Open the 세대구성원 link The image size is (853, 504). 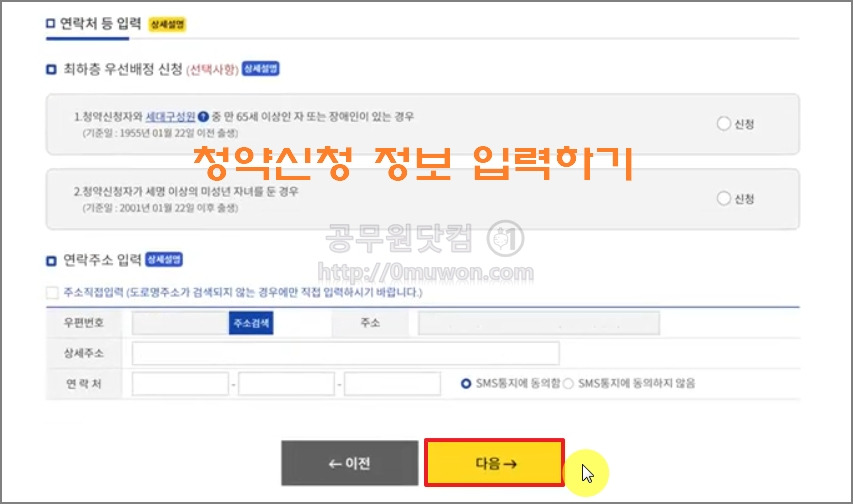pos(170,116)
